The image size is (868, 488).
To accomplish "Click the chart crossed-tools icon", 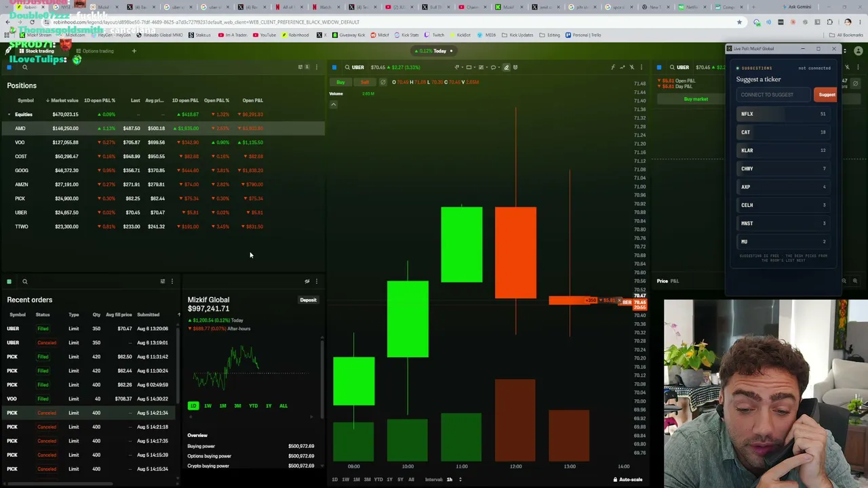I will pyautogui.click(x=632, y=67).
